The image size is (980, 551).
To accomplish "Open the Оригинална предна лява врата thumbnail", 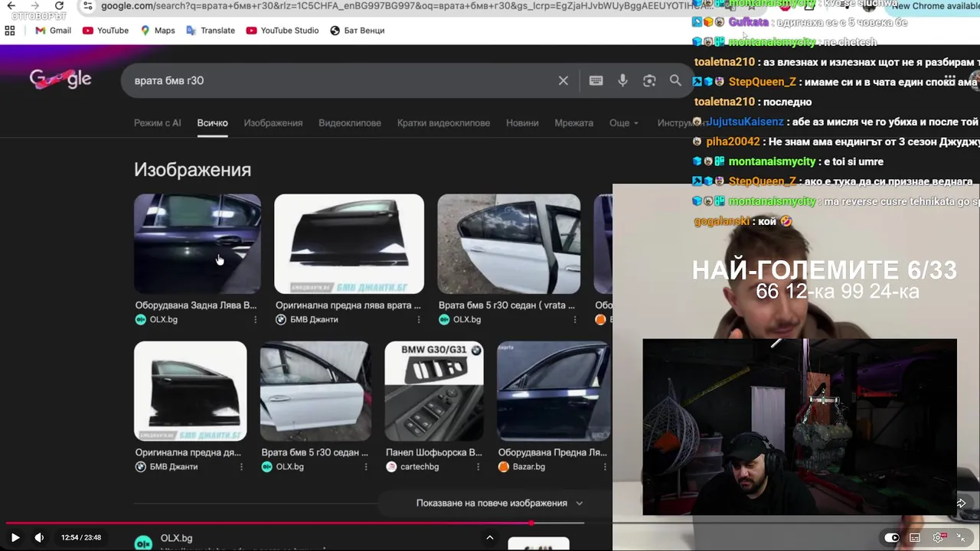I will coord(349,244).
